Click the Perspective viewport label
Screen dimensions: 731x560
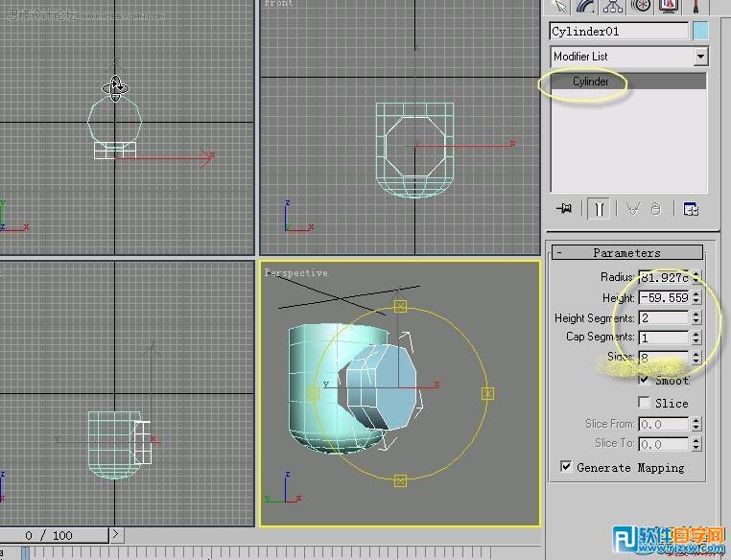coord(296,272)
